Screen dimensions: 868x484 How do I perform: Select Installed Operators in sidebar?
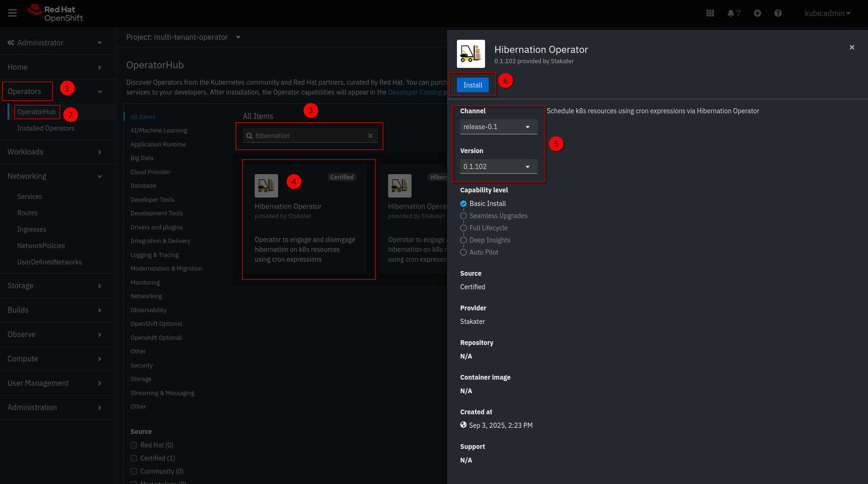point(46,128)
